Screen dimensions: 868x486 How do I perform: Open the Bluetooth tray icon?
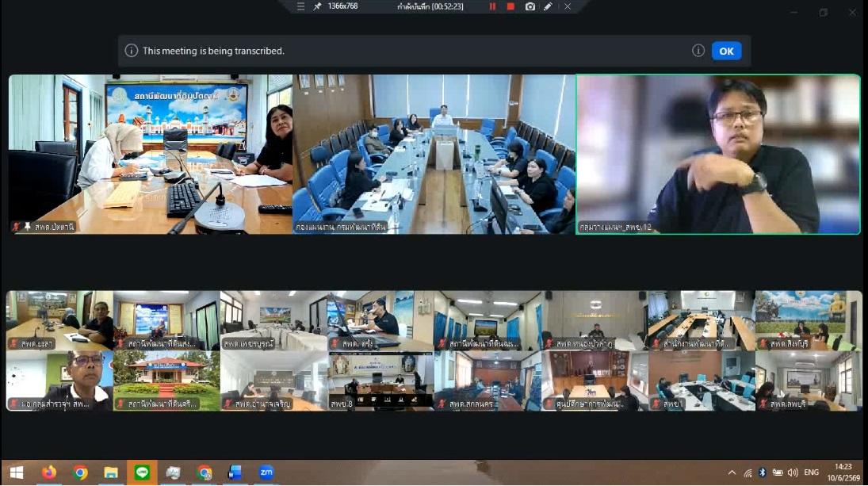763,473
